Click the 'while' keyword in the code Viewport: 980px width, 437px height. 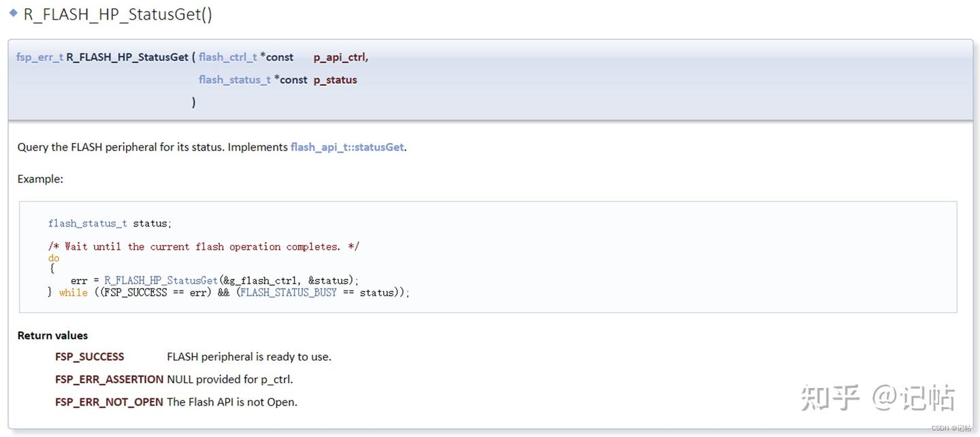(x=73, y=293)
